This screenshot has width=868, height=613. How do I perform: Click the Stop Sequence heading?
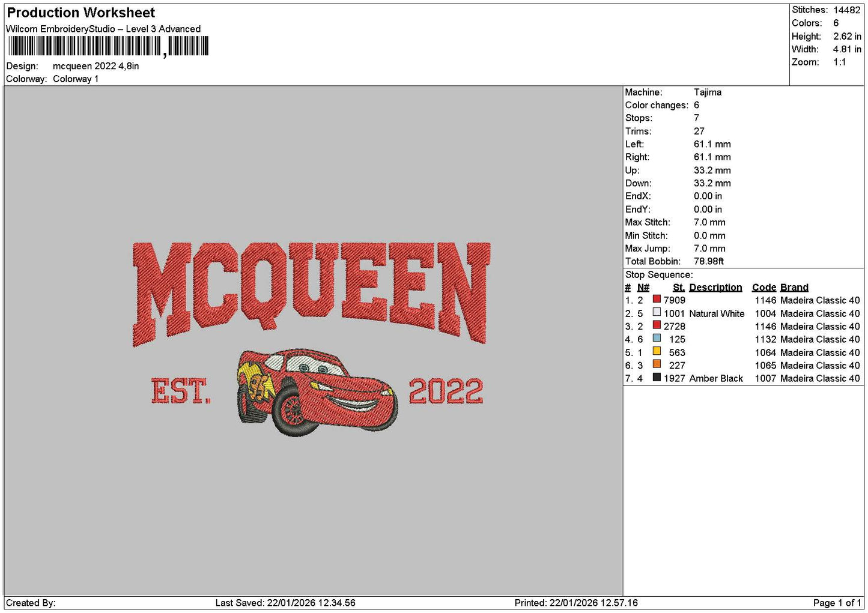coord(659,275)
